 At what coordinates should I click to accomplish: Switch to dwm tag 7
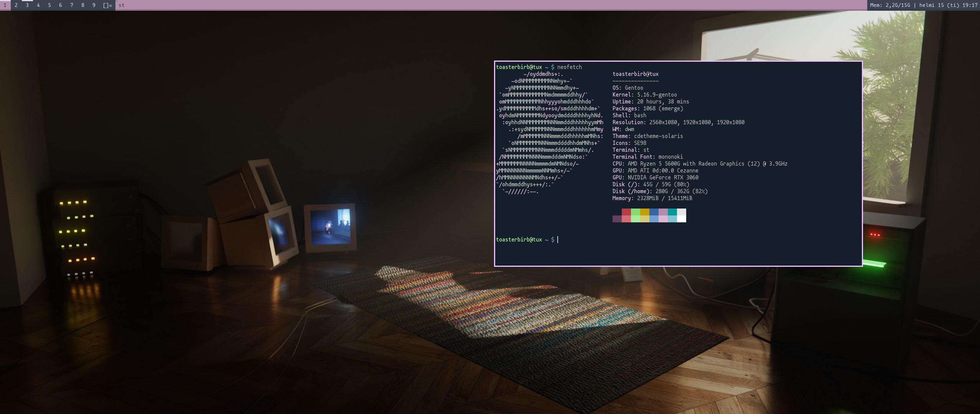(x=72, y=5)
